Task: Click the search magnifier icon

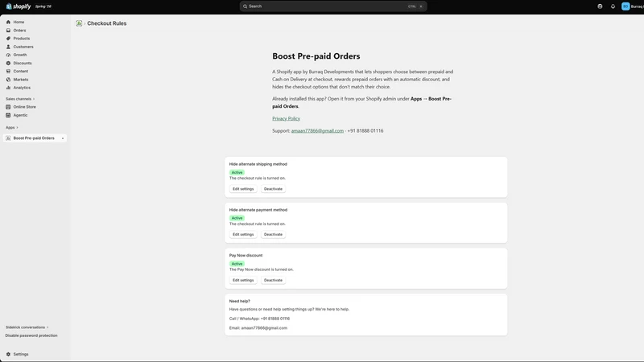Action: coord(246,6)
